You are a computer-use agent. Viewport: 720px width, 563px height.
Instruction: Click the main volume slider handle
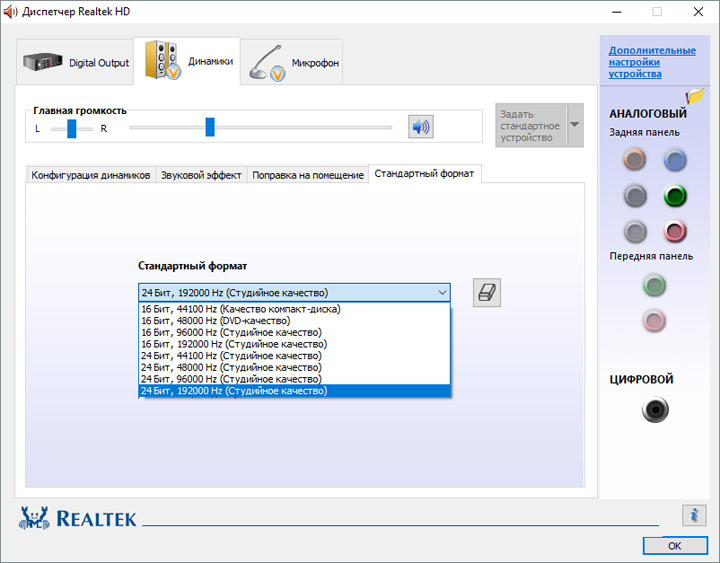(x=210, y=127)
